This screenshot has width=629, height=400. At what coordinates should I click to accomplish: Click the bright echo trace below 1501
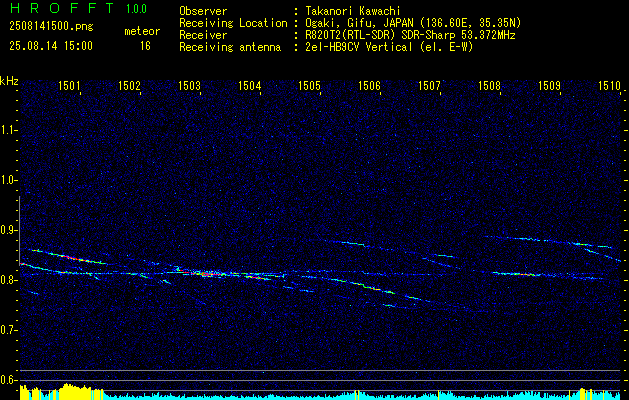[70, 257]
